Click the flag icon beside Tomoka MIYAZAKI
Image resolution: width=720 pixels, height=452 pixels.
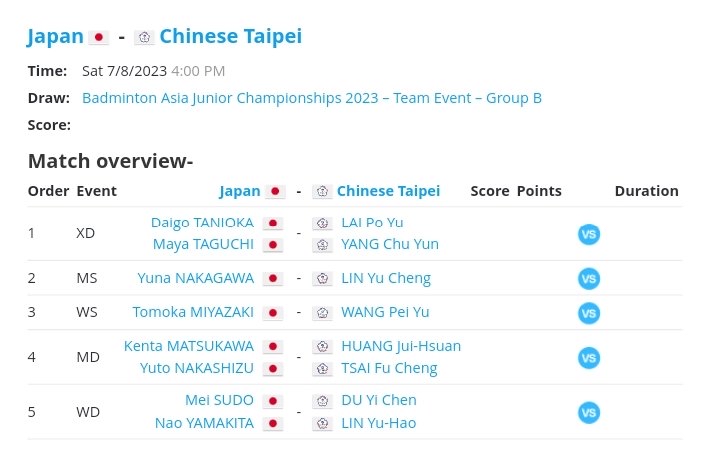(x=273, y=313)
